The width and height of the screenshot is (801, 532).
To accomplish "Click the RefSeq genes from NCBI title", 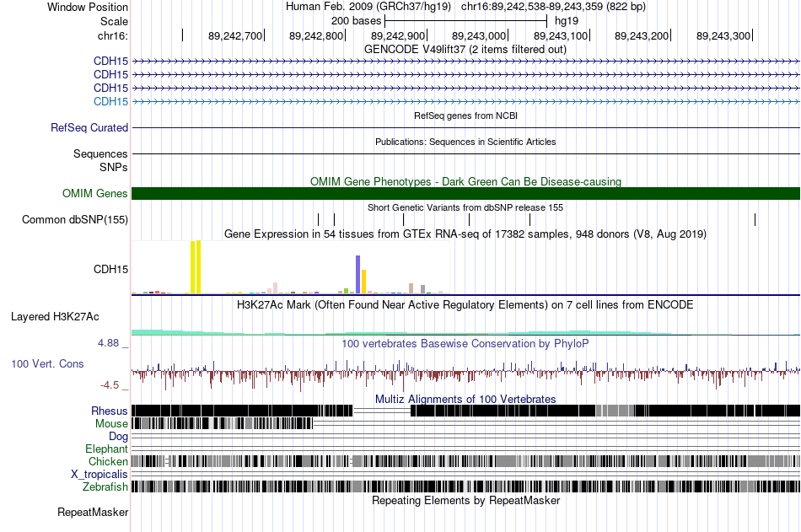I will pyautogui.click(x=465, y=116).
